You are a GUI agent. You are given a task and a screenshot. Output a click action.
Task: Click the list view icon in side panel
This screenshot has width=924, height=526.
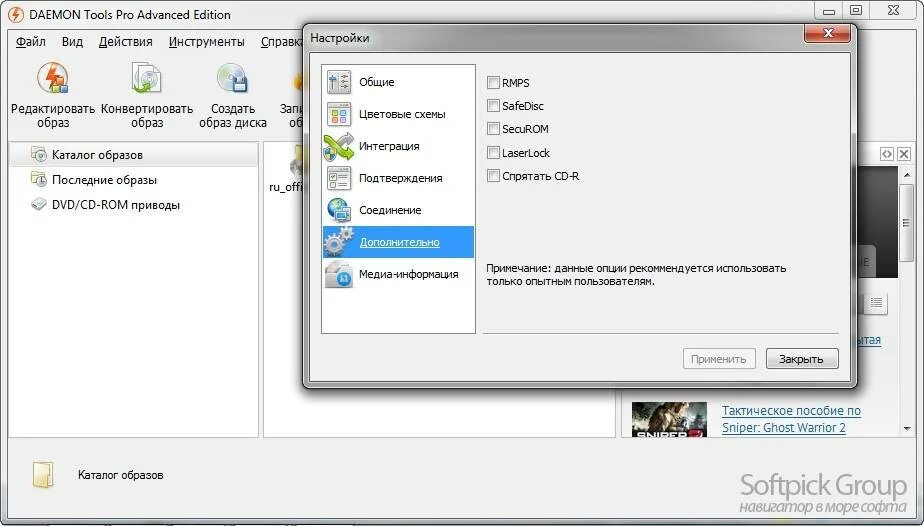[876, 303]
